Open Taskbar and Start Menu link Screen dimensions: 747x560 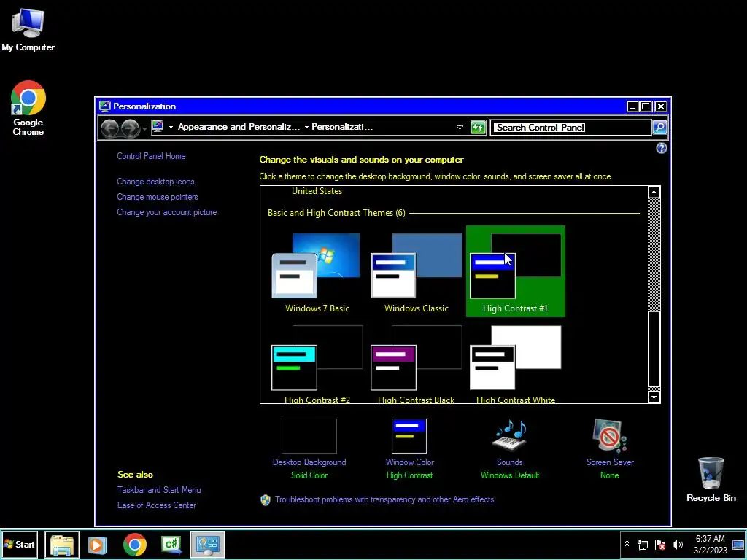tap(159, 490)
